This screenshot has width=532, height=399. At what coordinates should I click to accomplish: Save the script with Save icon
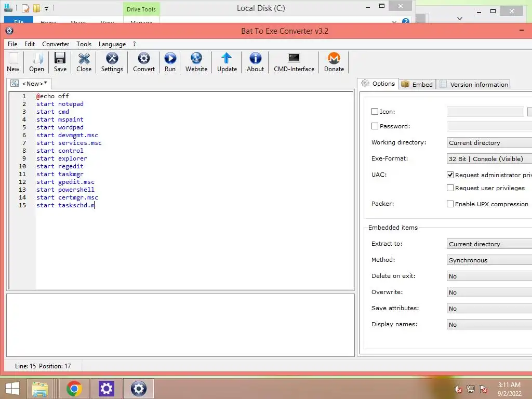click(60, 62)
